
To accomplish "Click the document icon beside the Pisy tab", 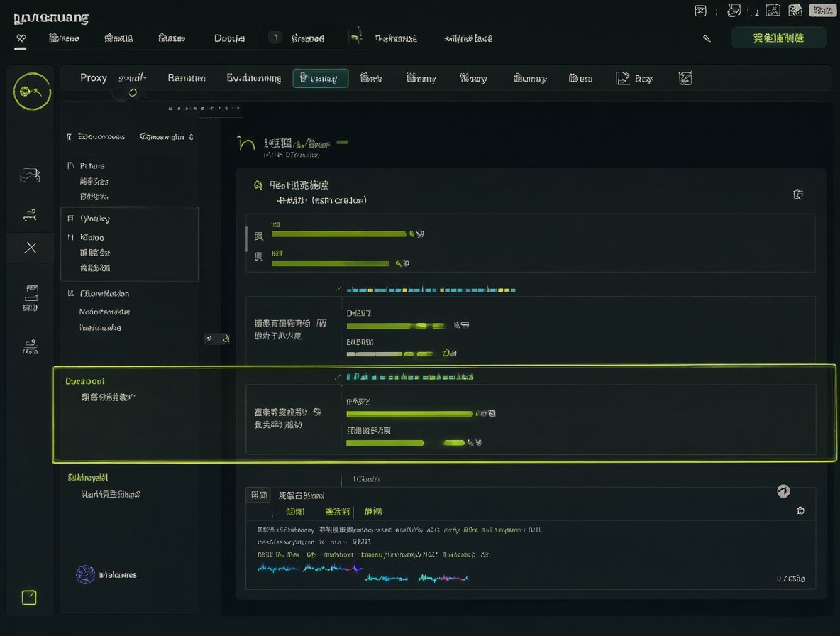I will point(622,78).
